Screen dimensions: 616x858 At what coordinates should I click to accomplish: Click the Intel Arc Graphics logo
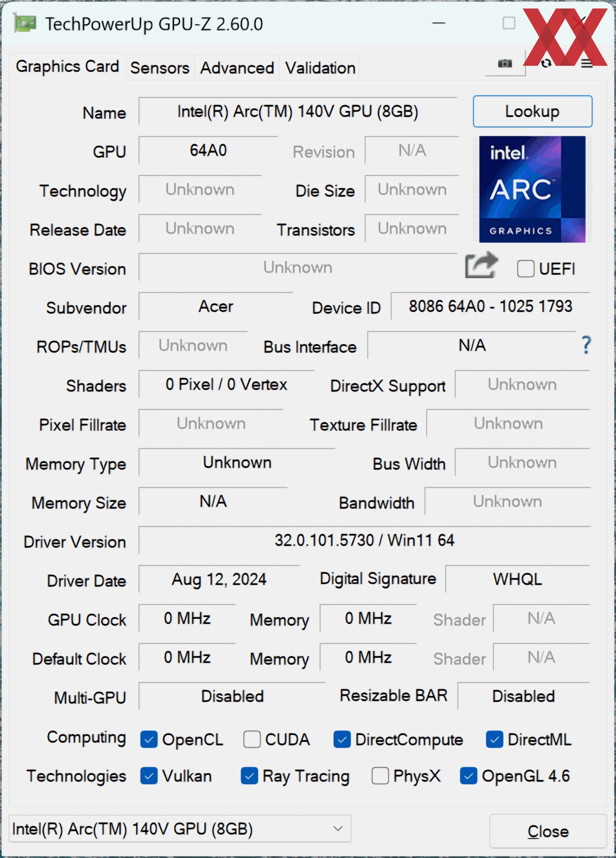pos(532,189)
